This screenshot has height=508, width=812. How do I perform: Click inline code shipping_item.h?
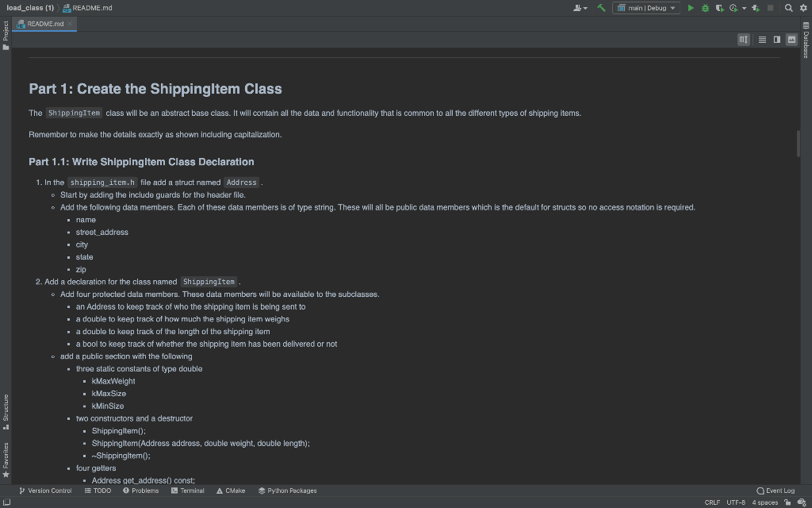pos(102,183)
